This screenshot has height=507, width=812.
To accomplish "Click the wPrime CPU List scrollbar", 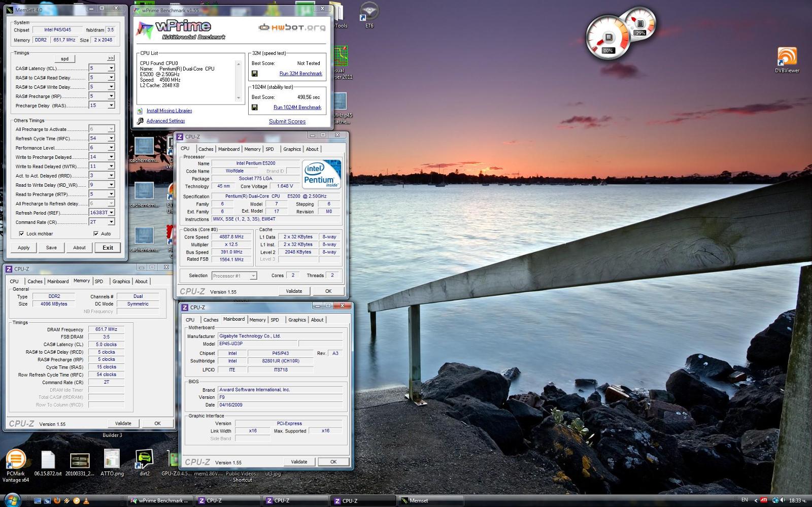I will pyautogui.click(x=239, y=81).
